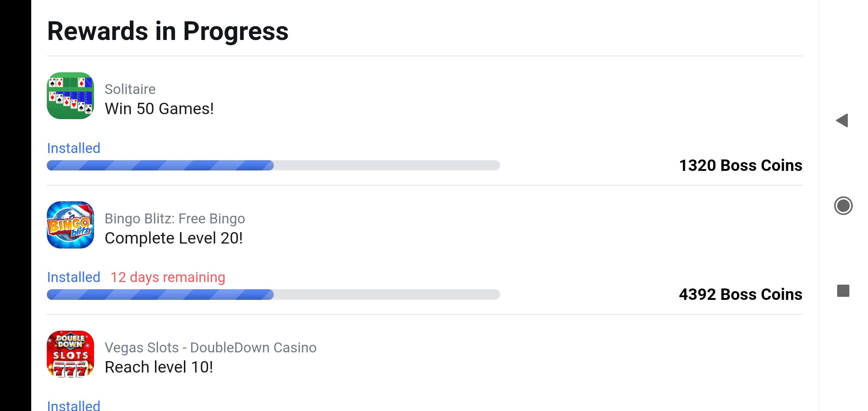The height and width of the screenshot is (411, 868).
Task: Tap Installed status under Bingo Blitz
Action: (x=73, y=277)
